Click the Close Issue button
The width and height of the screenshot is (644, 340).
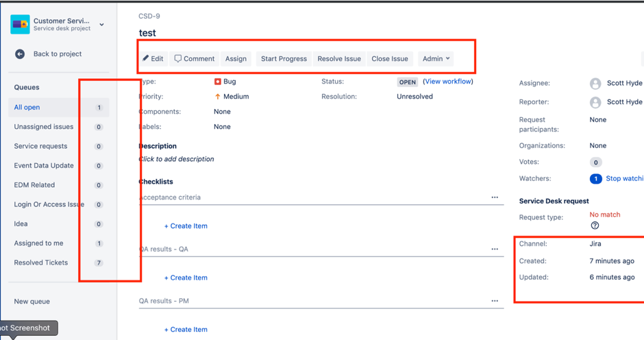(390, 59)
